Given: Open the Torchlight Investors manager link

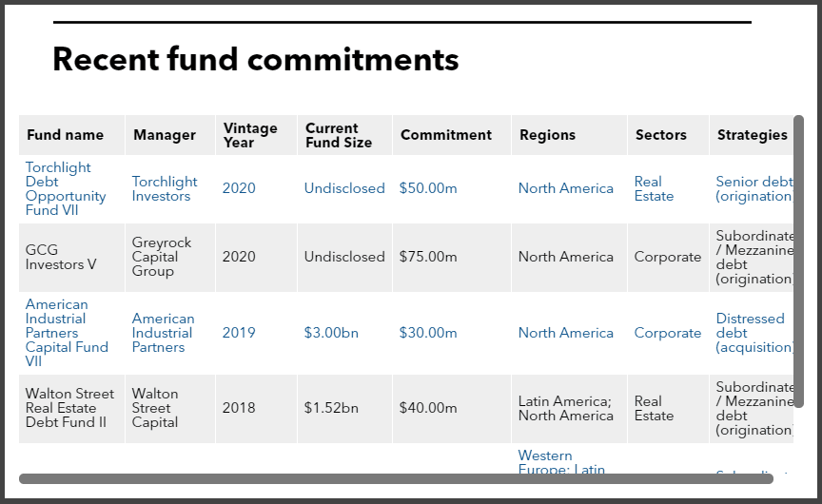Looking at the screenshot, I should [164, 188].
